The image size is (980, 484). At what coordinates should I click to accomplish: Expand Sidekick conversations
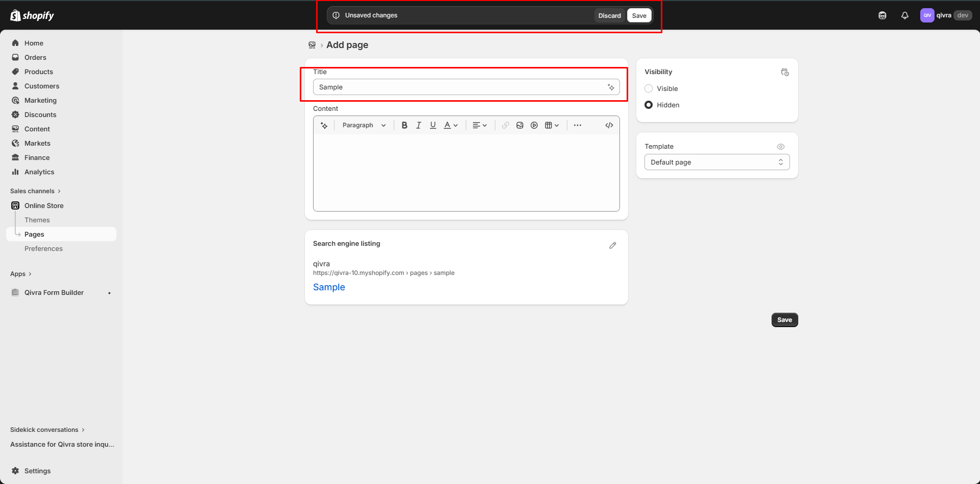(47, 430)
